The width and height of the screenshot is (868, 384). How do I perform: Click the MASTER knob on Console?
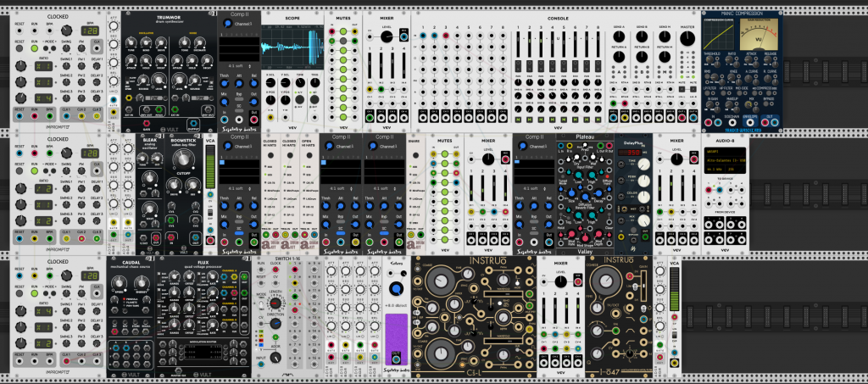tap(687, 39)
